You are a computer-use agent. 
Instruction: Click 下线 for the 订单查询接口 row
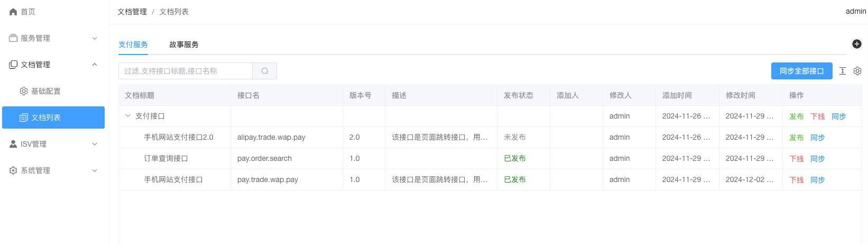(796, 159)
